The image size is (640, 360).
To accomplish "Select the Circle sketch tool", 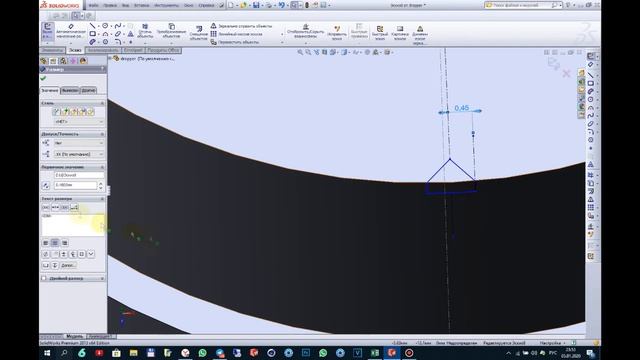I will (105, 26).
